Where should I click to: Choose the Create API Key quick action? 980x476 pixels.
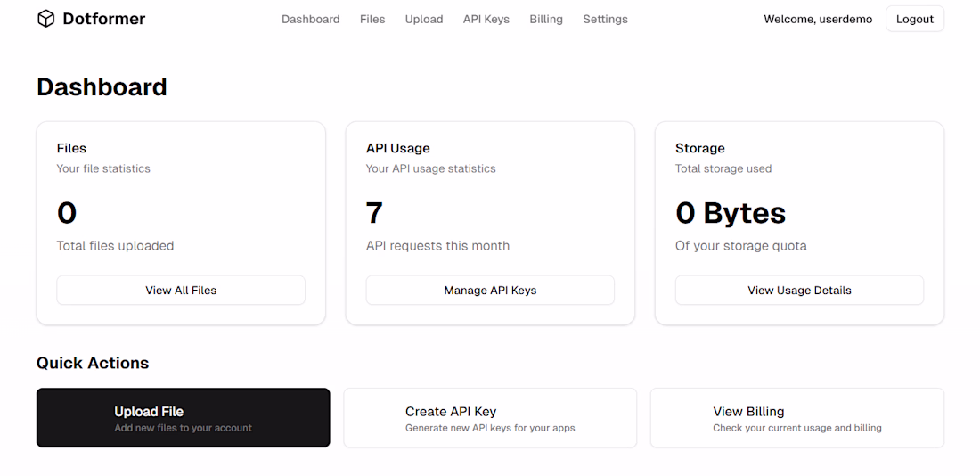[x=490, y=417]
